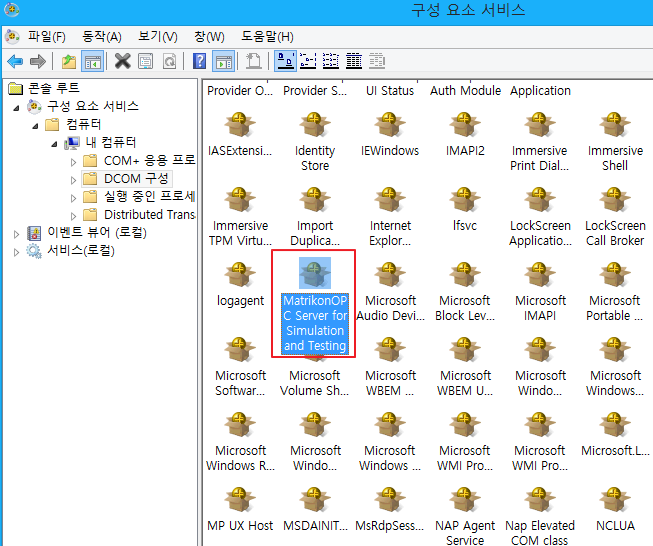Click the new document toolbar icon
Screen dimensions: 653x546
[x=253, y=62]
